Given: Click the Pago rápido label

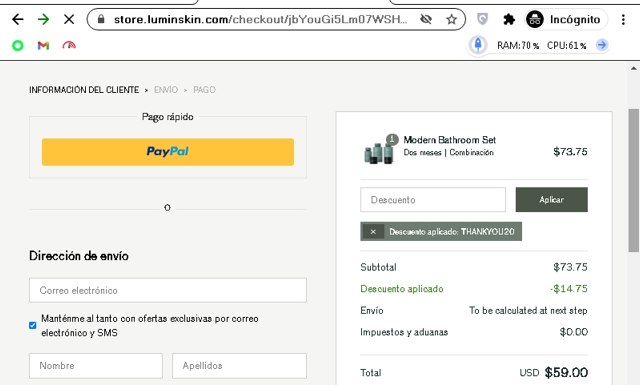Looking at the screenshot, I should coord(168,117).
